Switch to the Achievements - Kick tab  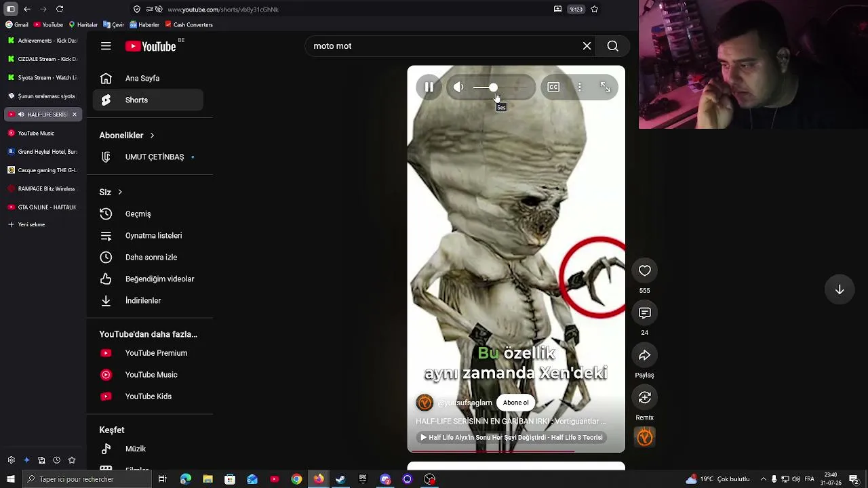tap(43, 41)
